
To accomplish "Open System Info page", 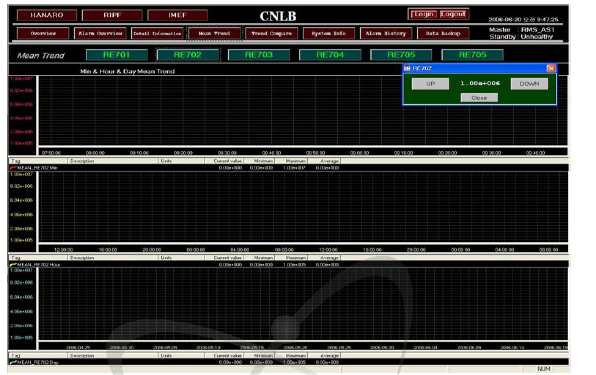I will pos(328,33).
